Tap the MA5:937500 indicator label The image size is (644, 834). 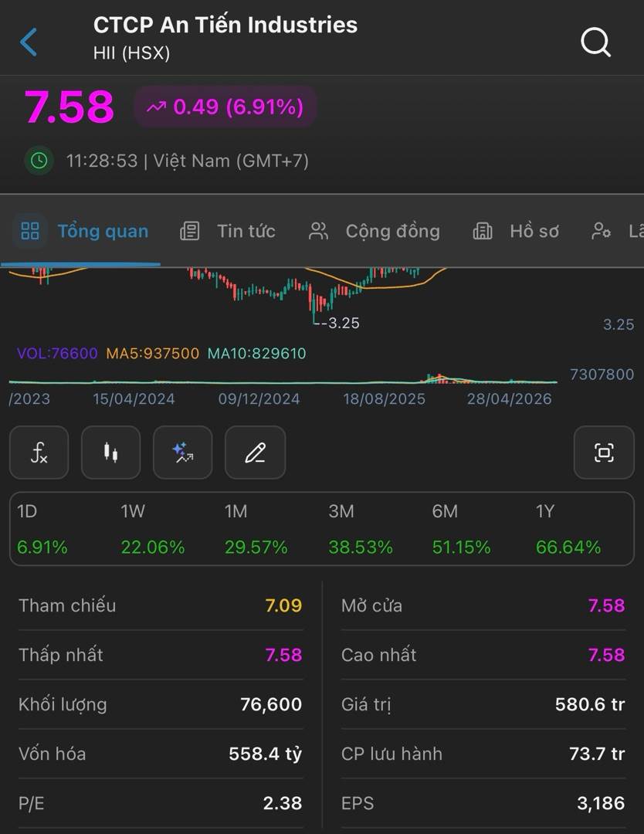coord(153,353)
